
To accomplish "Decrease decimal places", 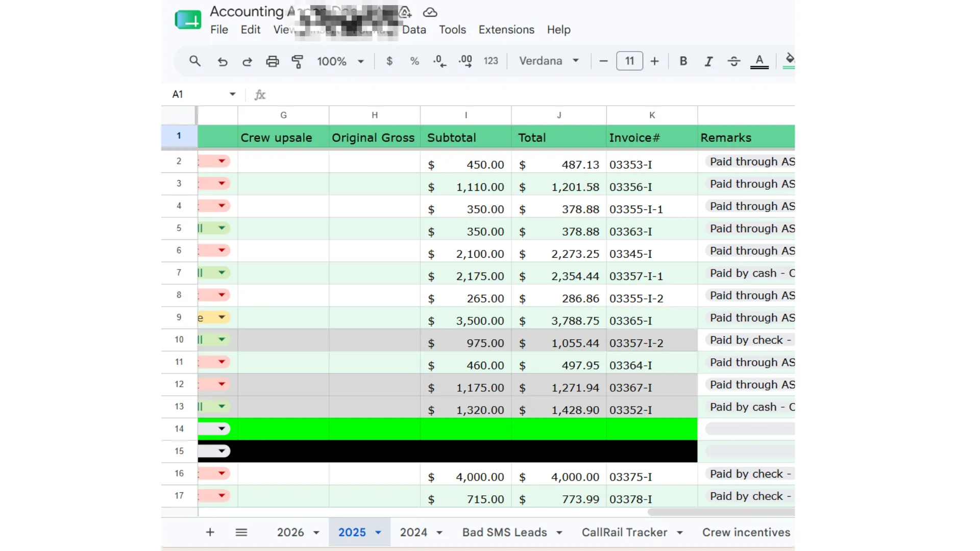I will 439,61.
